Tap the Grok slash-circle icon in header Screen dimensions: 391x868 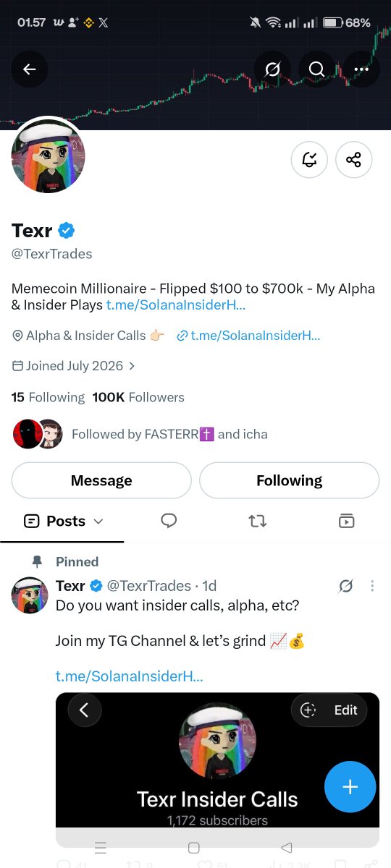[x=273, y=69]
